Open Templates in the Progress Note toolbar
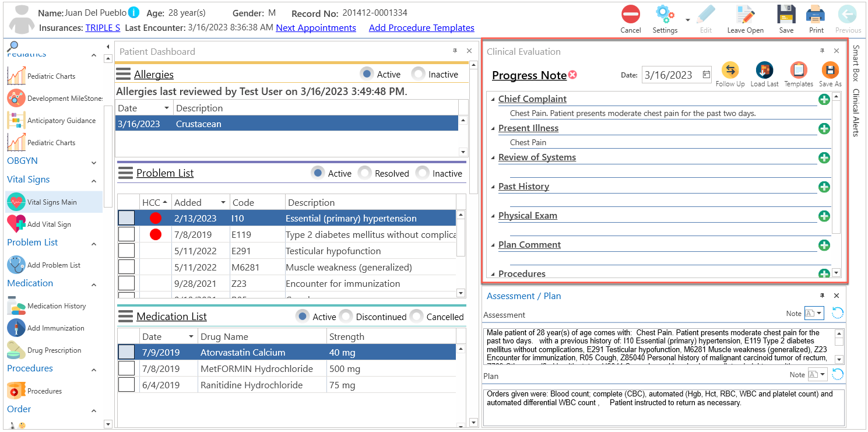 (798, 74)
